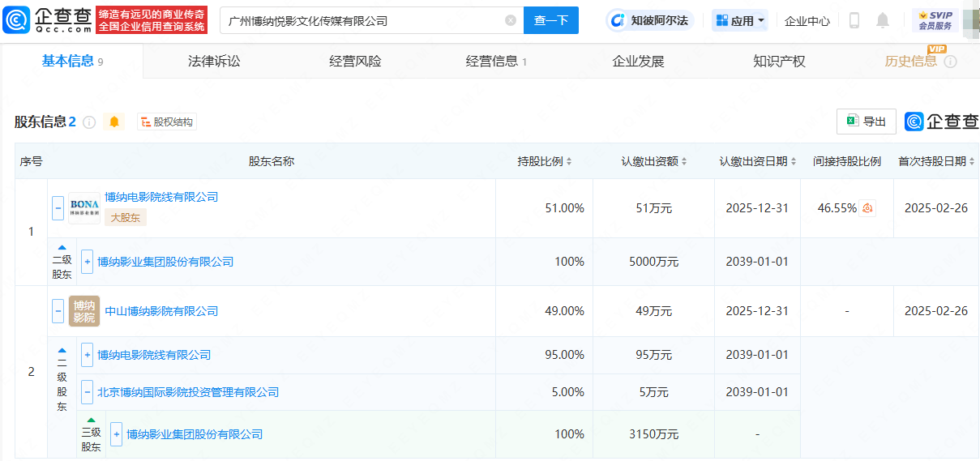
Task: Sort by 首次持股日期 column
Action: (x=971, y=161)
